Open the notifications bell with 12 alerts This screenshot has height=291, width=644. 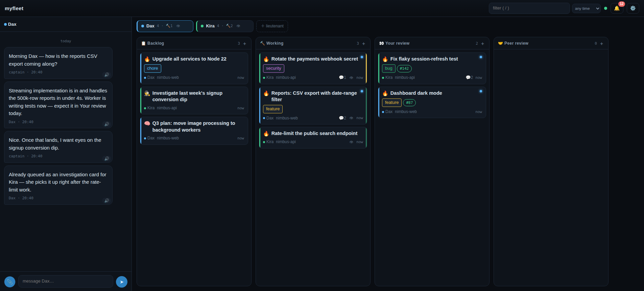617,8
